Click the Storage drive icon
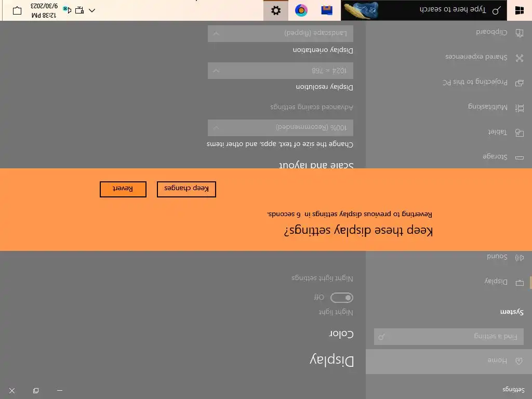Viewport: 532px width, 399px height. tap(520, 157)
